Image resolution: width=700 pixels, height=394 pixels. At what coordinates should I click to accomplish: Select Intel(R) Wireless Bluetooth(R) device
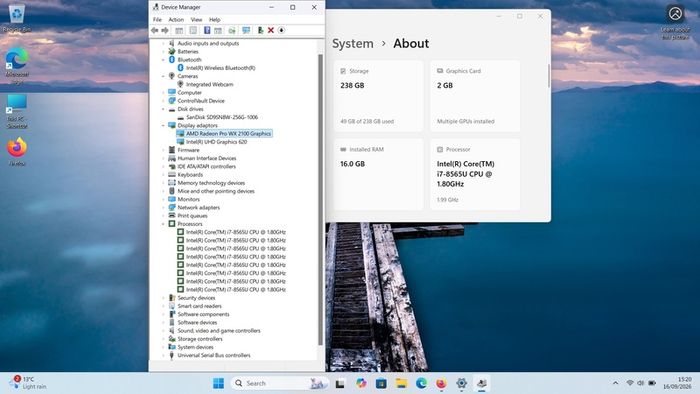[221, 68]
